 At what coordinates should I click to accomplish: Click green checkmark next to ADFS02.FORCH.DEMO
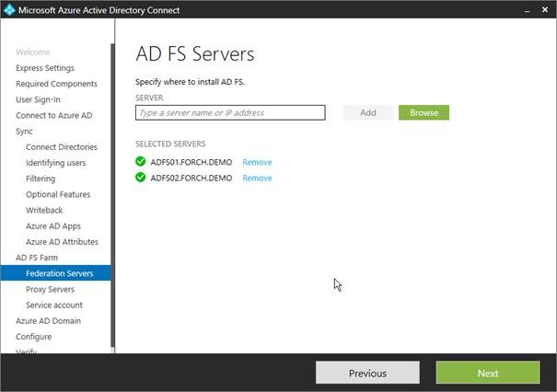coord(140,178)
